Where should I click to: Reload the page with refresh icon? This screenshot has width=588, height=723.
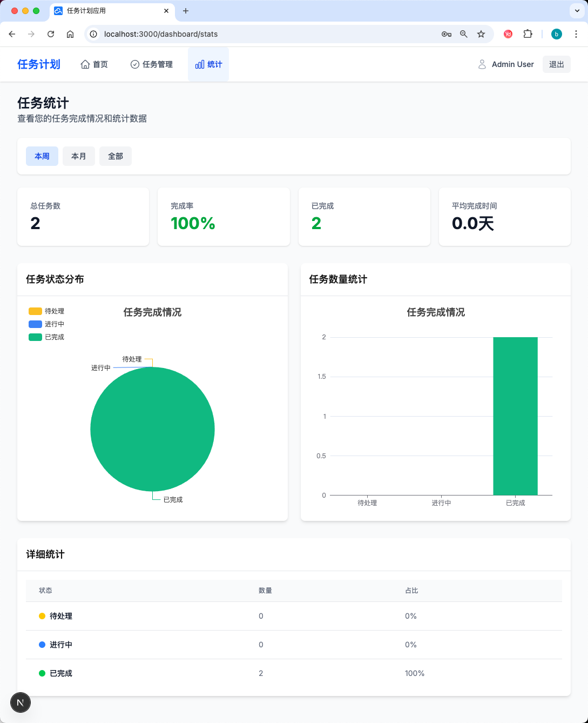(x=51, y=34)
